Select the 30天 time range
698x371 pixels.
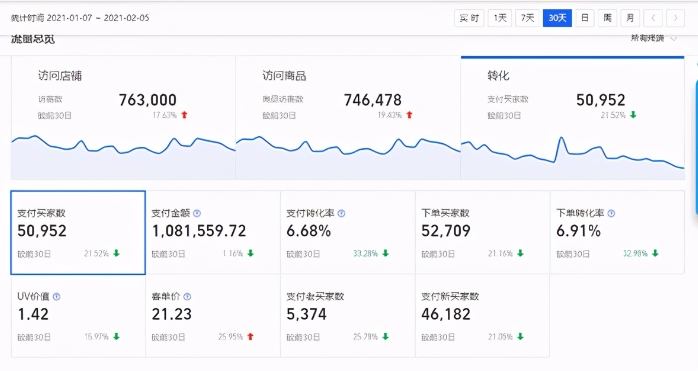pyautogui.click(x=557, y=18)
